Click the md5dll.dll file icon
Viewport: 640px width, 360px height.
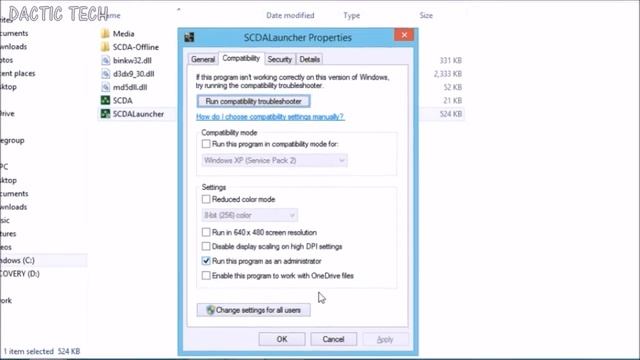tap(106, 87)
